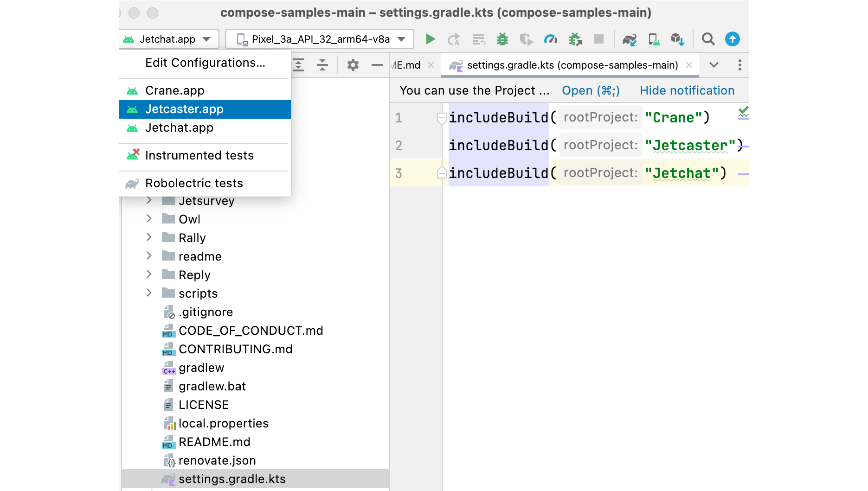Select the settings.gradle.kts file in Project tree
This screenshot has height=491, width=868.
pyautogui.click(x=232, y=478)
